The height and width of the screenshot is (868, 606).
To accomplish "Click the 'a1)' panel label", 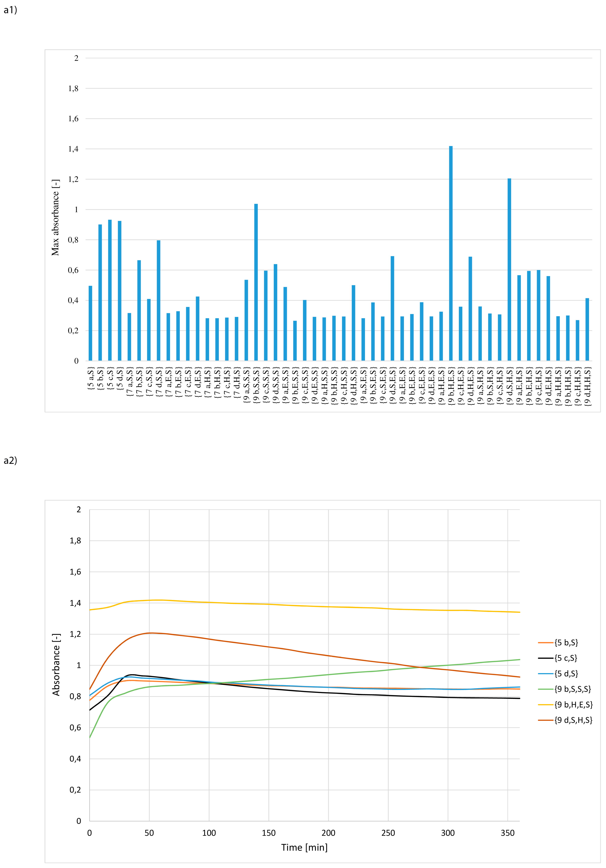I will [x=10, y=10].
